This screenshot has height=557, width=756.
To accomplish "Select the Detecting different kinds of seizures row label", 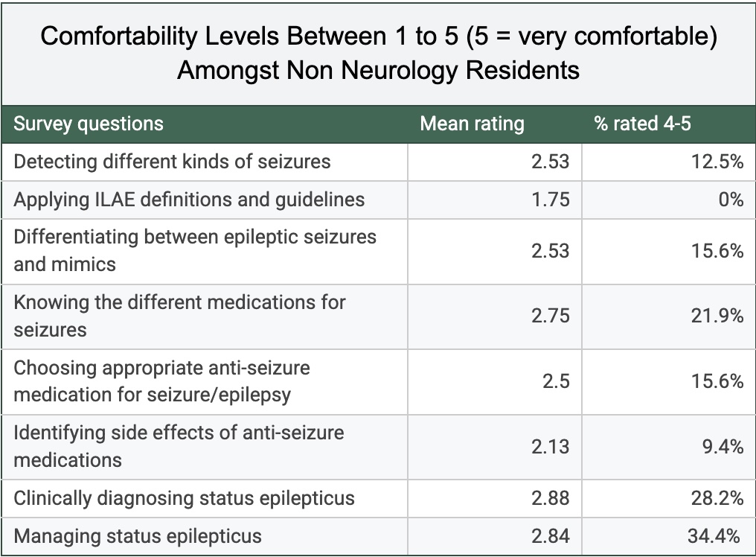I will [x=172, y=162].
